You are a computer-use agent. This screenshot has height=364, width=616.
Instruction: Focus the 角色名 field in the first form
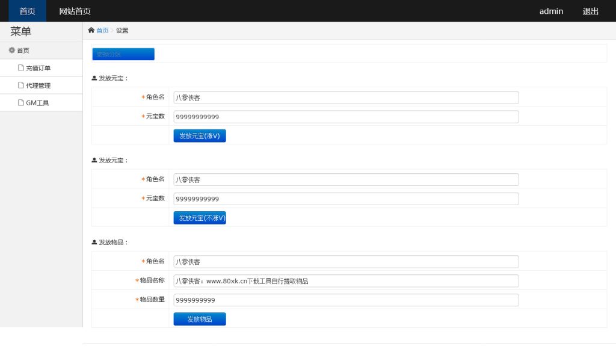click(346, 97)
